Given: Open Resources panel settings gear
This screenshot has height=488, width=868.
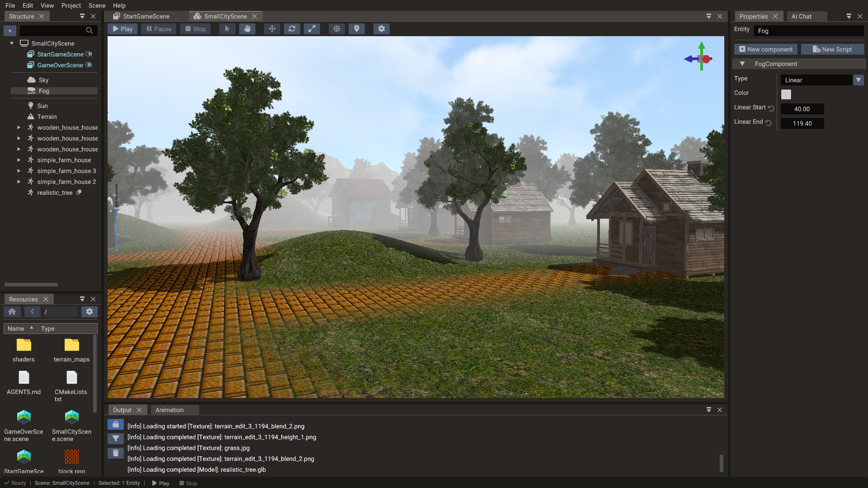Looking at the screenshot, I should [90, 312].
